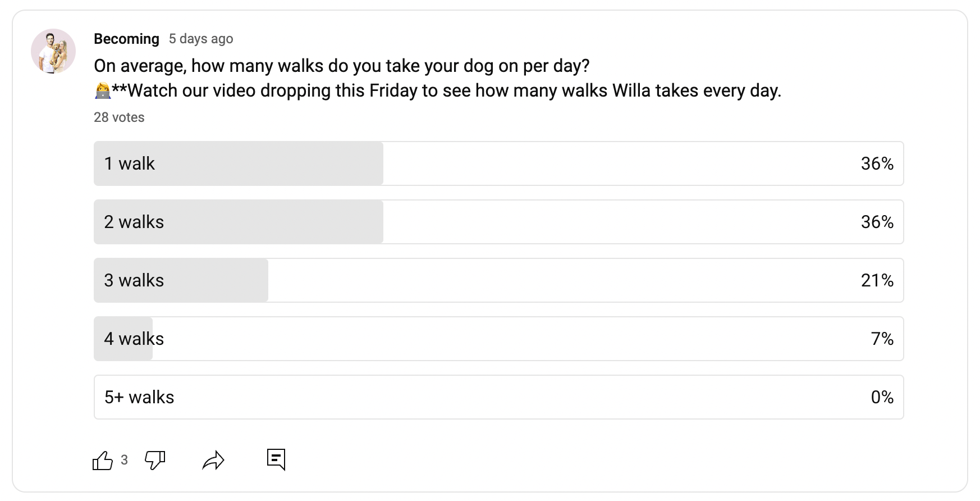
Task: Click the emoji before the Watch our video text
Action: [x=103, y=90]
